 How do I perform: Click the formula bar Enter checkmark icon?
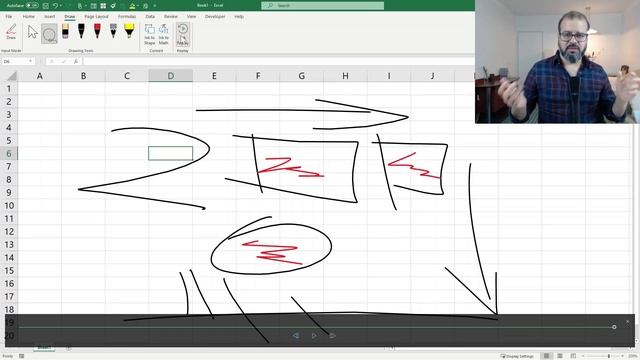(64, 61)
